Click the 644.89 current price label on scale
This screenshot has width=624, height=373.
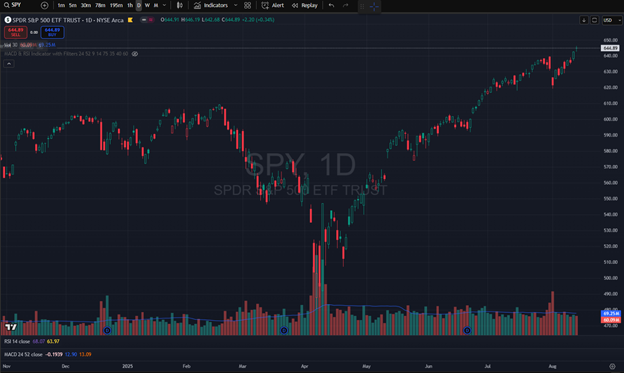coord(610,48)
